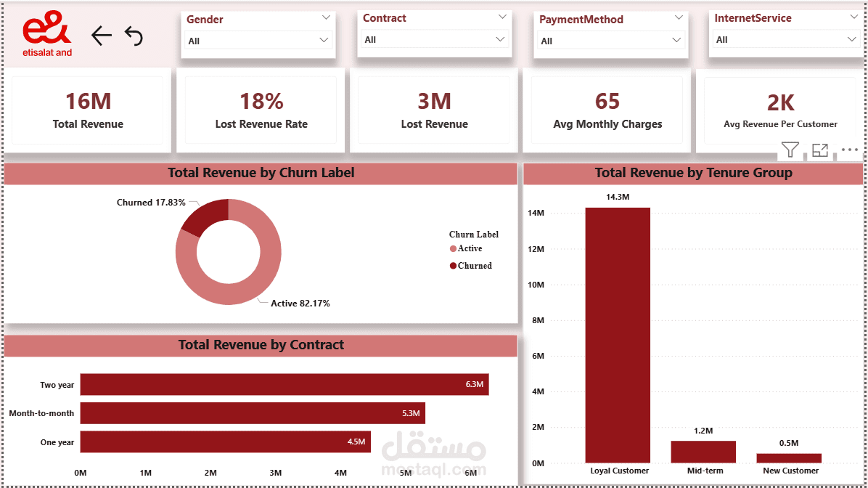Select the 18% Lost Revenue Rate card

(x=261, y=110)
